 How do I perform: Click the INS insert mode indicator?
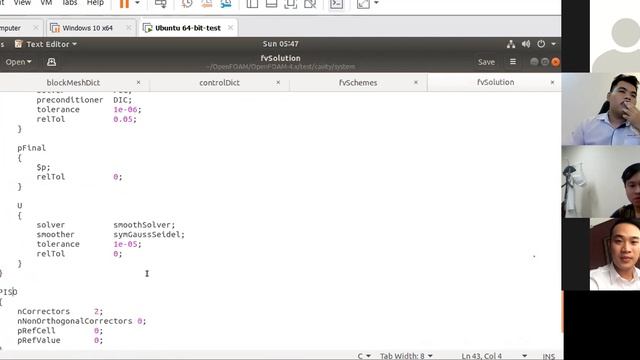pyautogui.click(x=549, y=356)
